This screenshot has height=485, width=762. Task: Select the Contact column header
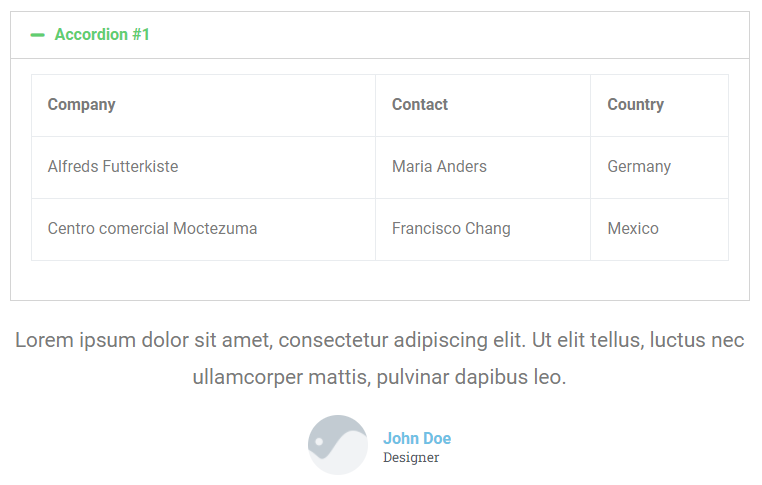(420, 105)
